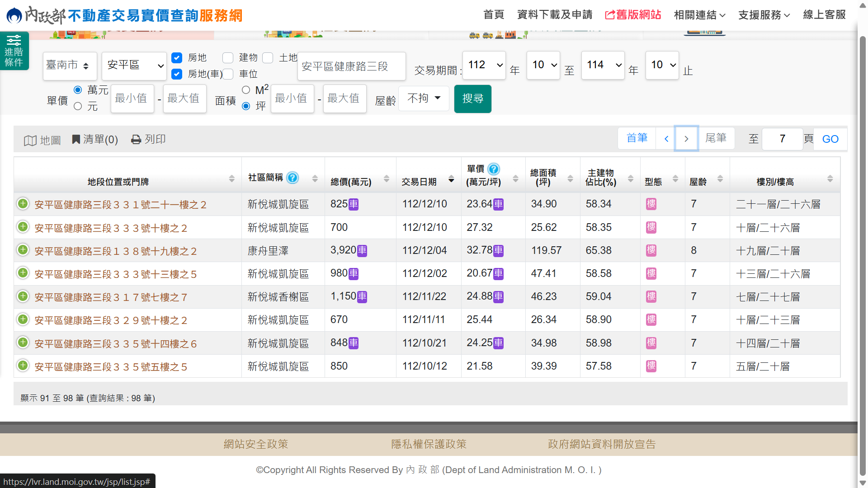Click the page number input field
The width and height of the screenshot is (868, 488).
[782, 139]
